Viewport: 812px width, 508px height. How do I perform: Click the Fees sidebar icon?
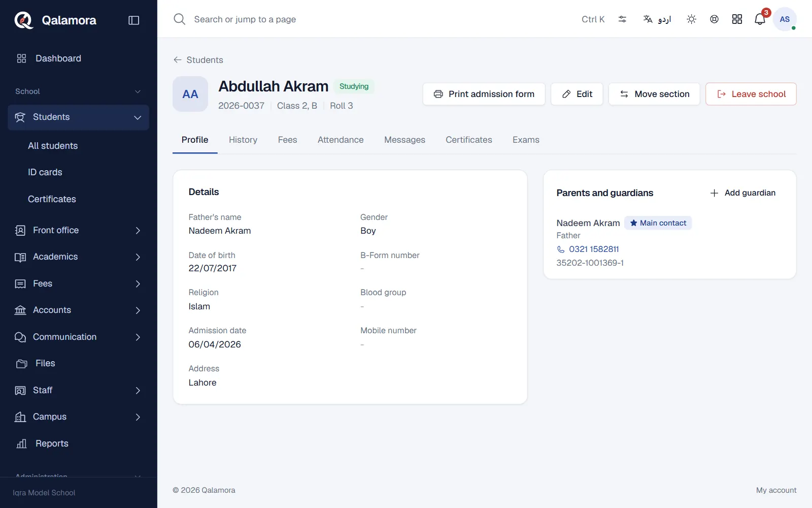[x=20, y=284]
